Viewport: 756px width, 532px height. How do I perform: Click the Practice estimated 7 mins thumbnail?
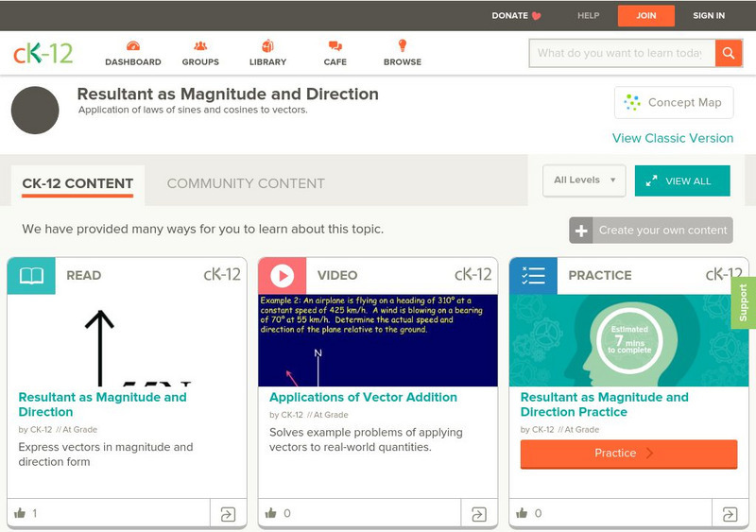tap(628, 340)
